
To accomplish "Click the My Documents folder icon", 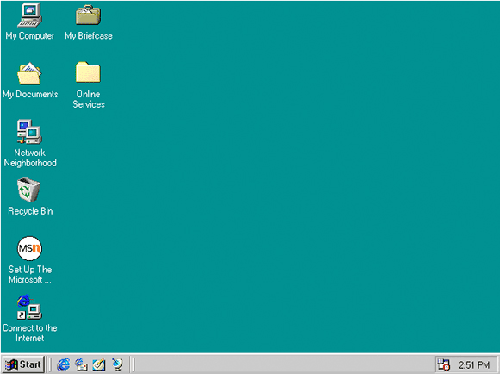I will point(29,73).
